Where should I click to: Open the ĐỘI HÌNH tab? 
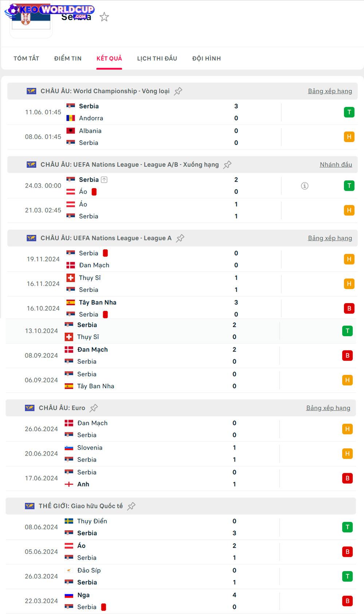(x=206, y=58)
